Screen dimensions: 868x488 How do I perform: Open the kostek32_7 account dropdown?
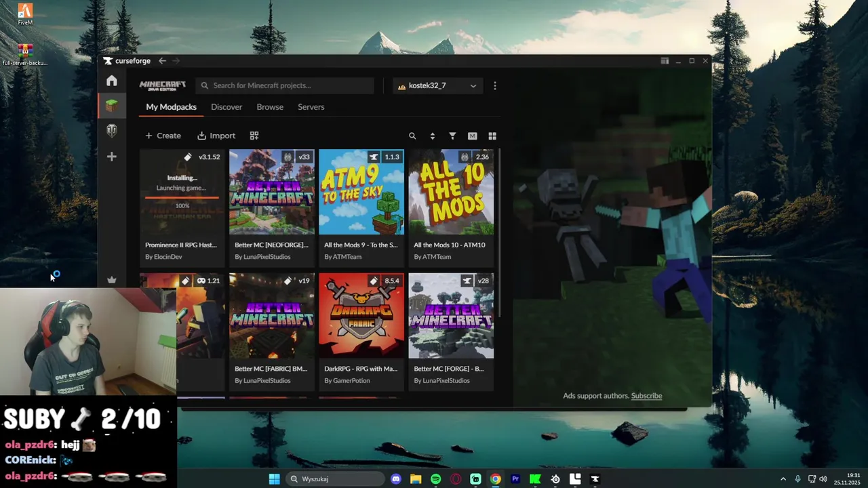tap(437, 85)
